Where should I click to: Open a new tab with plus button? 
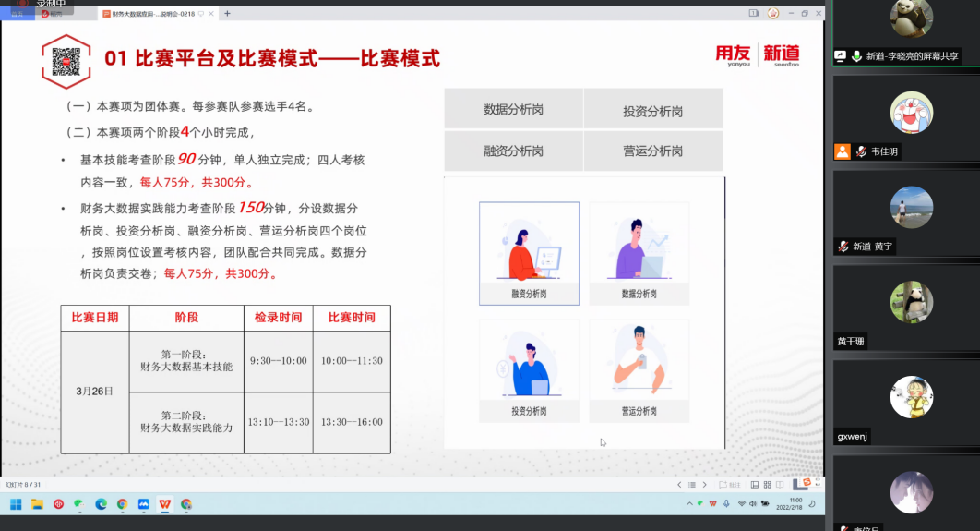click(x=228, y=14)
